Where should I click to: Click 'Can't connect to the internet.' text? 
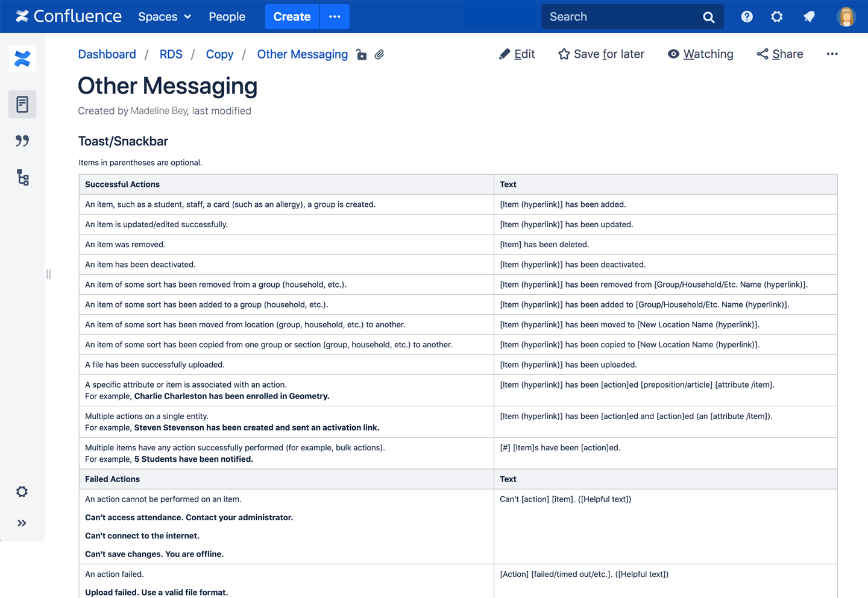click(x=142, y=536)
